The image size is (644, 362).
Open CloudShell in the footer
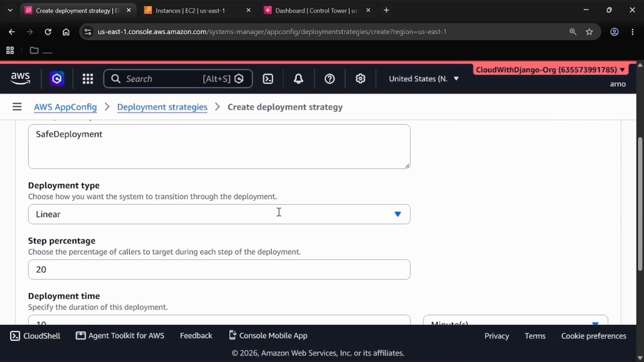35,336
